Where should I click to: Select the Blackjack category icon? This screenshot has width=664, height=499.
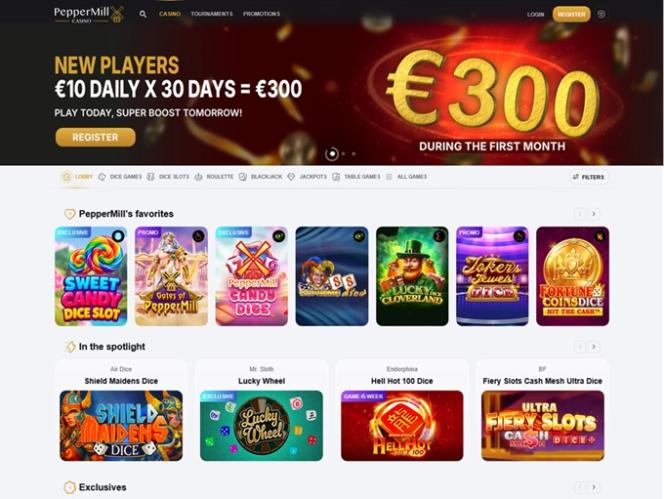pyautogui.click(x=243, y=177)
